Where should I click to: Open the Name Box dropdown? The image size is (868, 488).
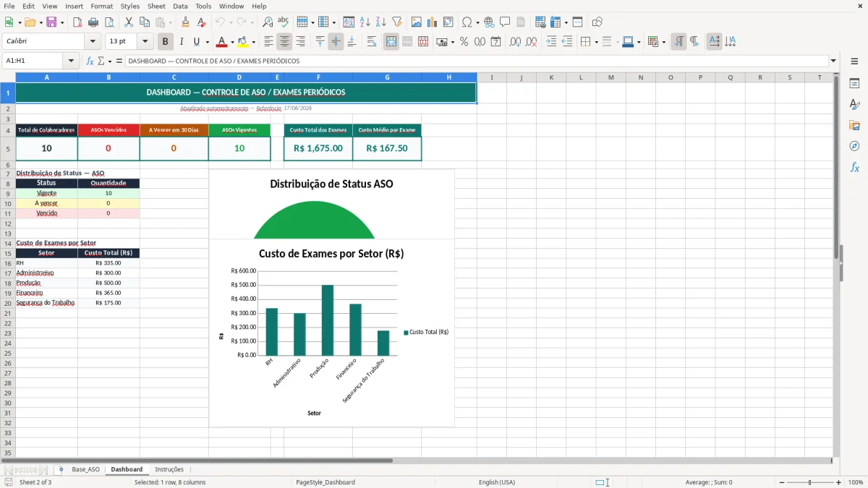(71, 61)
